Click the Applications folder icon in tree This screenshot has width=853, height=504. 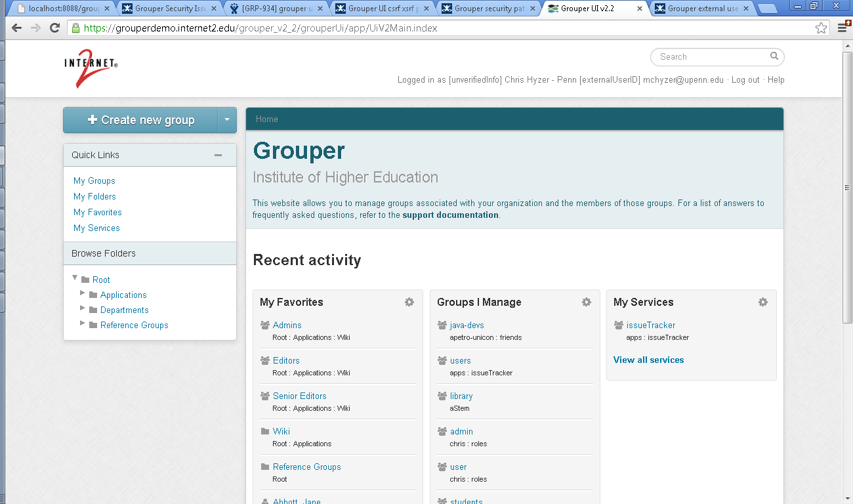point(93,295)
